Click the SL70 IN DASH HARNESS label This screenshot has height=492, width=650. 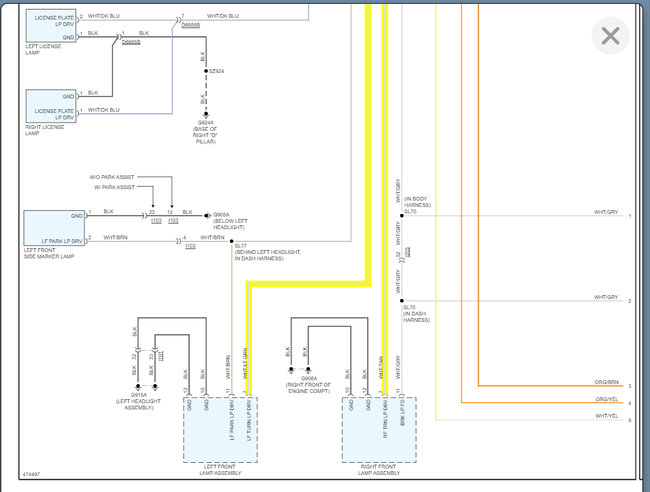tap(416, 314)
